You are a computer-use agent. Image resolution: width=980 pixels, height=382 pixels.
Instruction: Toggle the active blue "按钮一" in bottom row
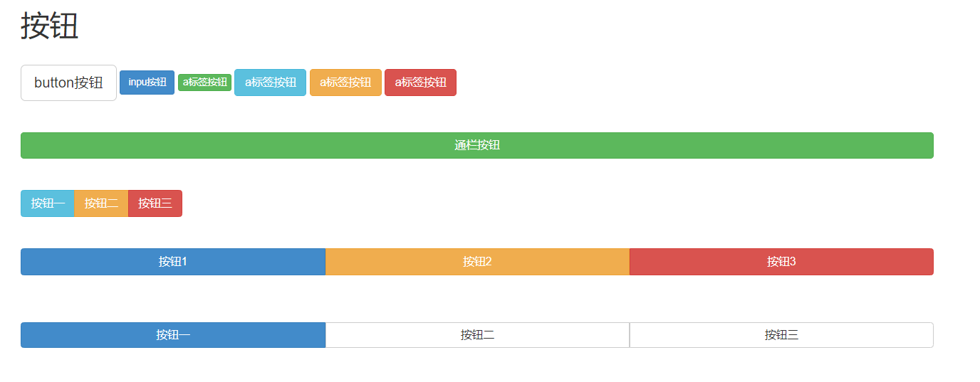(x=173, y=335)
